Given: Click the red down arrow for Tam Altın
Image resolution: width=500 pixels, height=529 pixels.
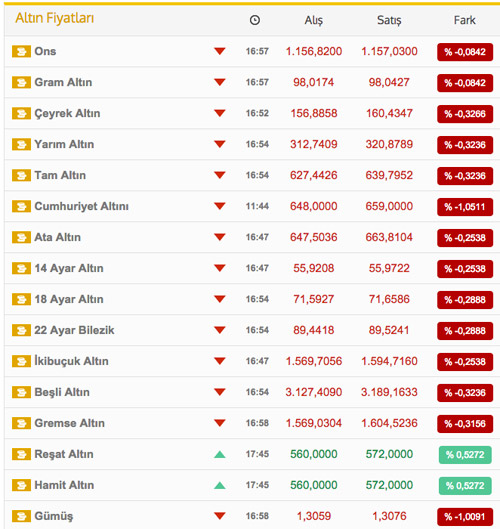Looking at the screenshot, I should pos(220,175).
